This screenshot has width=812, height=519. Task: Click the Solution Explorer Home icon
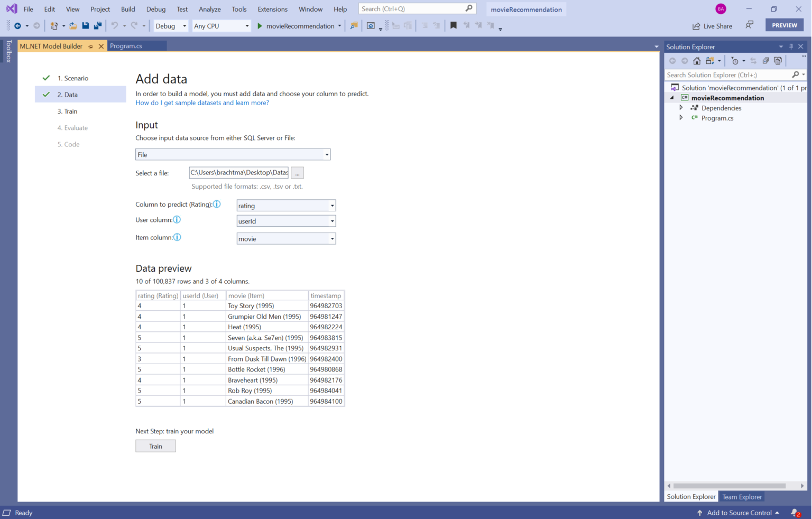(697, 61)
